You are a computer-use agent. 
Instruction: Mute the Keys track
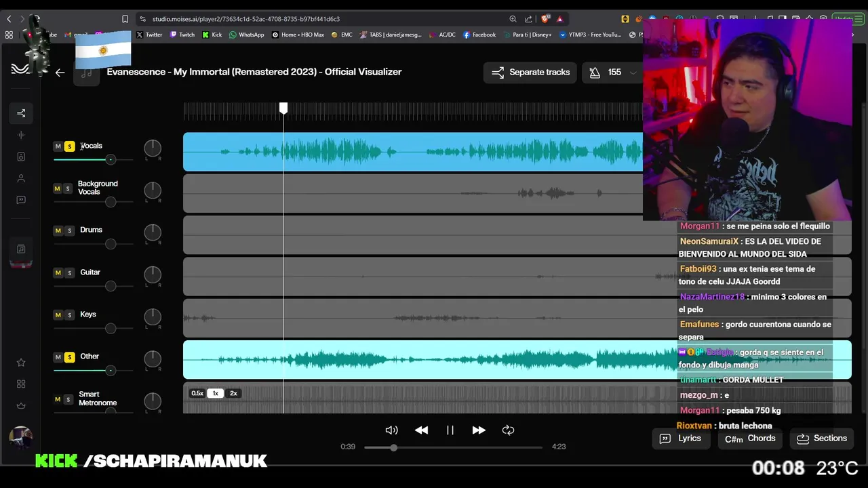[x=58, y=314]
